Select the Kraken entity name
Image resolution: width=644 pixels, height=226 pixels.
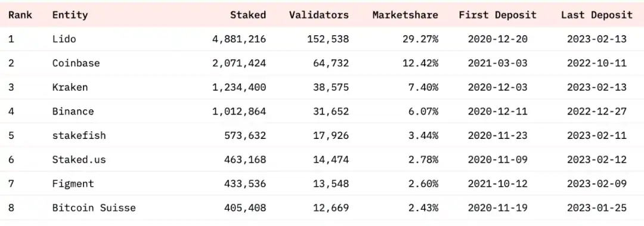pyautogui.click(x=70, y=87)
